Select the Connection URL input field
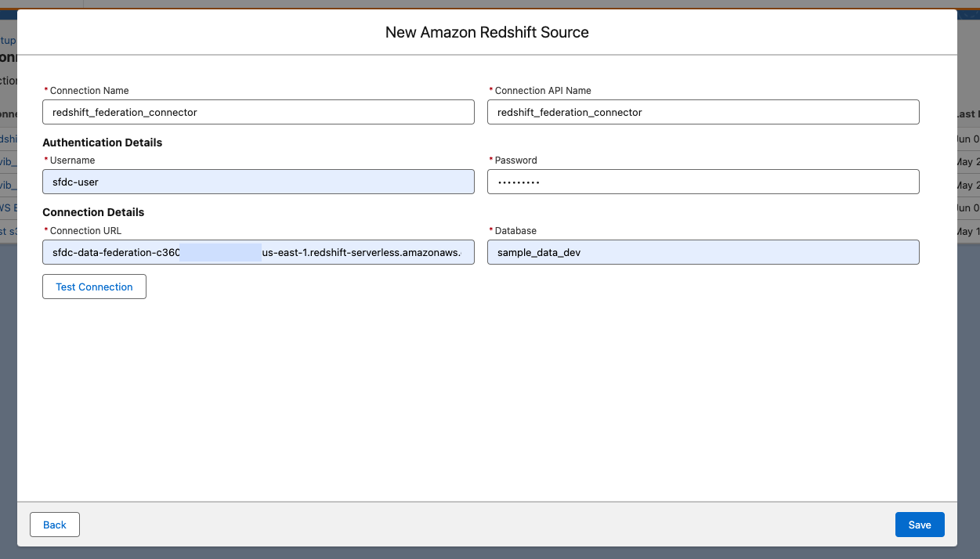The width and height of the screenshot is (980, 559). [259, 252]
